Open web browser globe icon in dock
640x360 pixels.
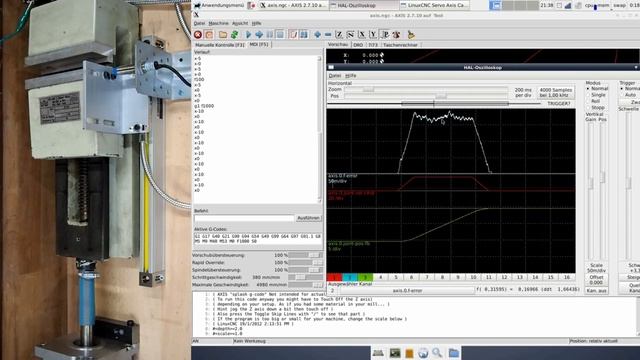click(423, 353)
